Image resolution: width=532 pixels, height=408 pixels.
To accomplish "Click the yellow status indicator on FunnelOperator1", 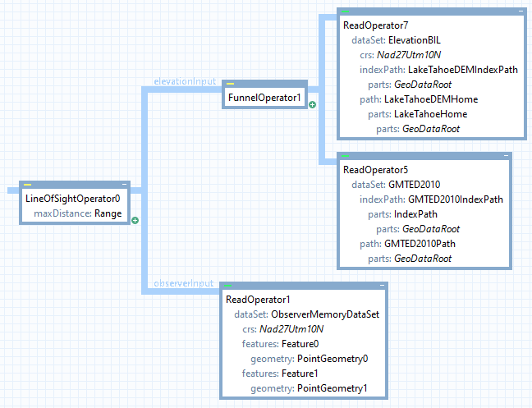I will coord(231,84).
